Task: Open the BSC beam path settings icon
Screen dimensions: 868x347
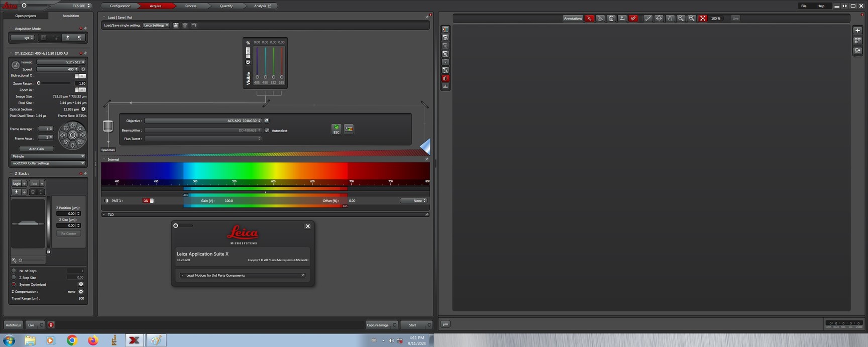Action: (x=336, y=129)
